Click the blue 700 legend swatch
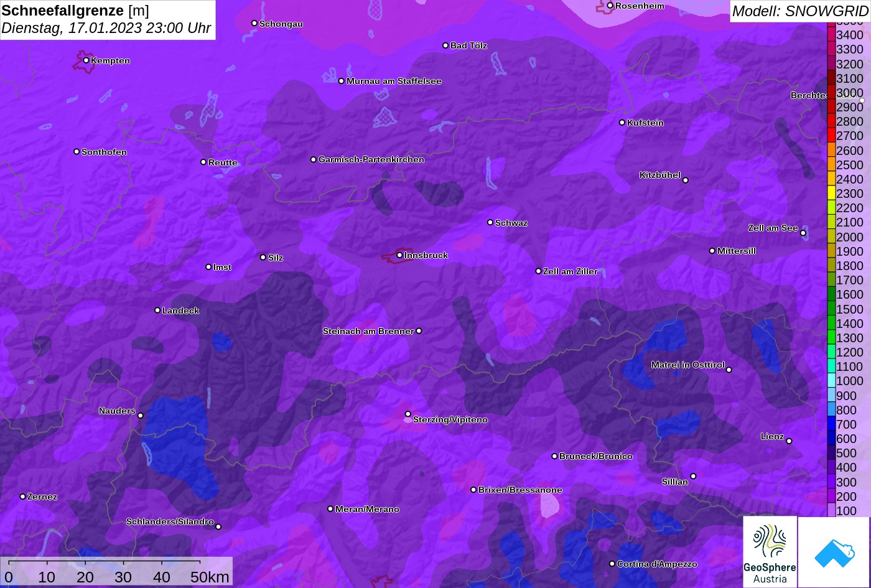The height and width of the screenshot is (588, 871). pos(831,424)
